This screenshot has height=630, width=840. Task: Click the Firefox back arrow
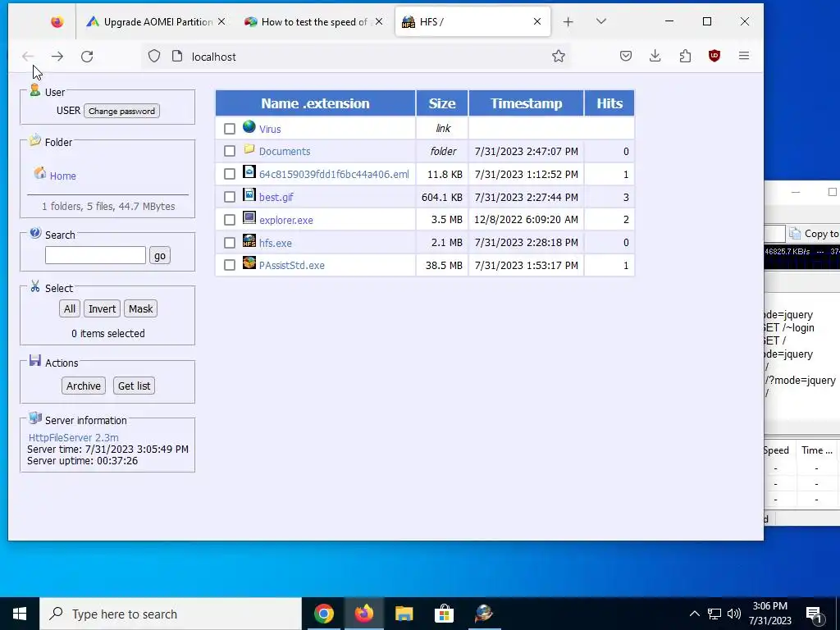pyautogui.click(x=28, y=57)
